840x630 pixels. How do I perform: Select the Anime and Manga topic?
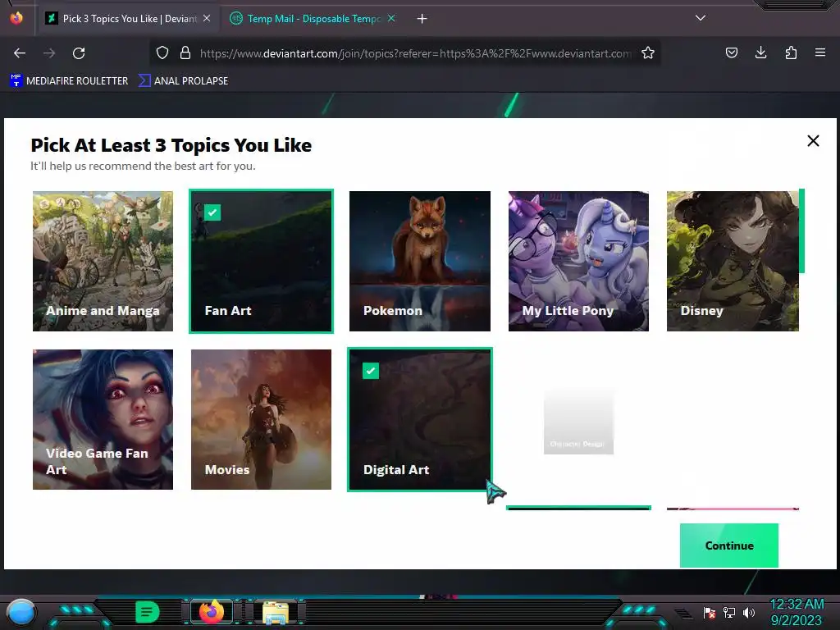pyautogui.click(x=103, y=261)
